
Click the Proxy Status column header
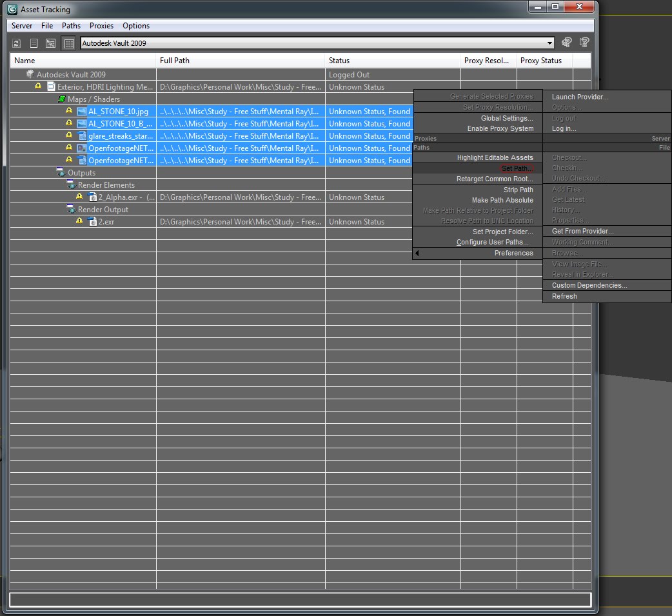click(x=544, y=61)
